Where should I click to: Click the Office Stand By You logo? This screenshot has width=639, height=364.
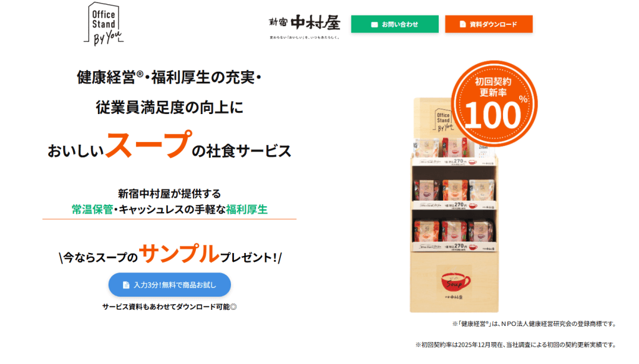pyautogui.click(x=104, y=24)
